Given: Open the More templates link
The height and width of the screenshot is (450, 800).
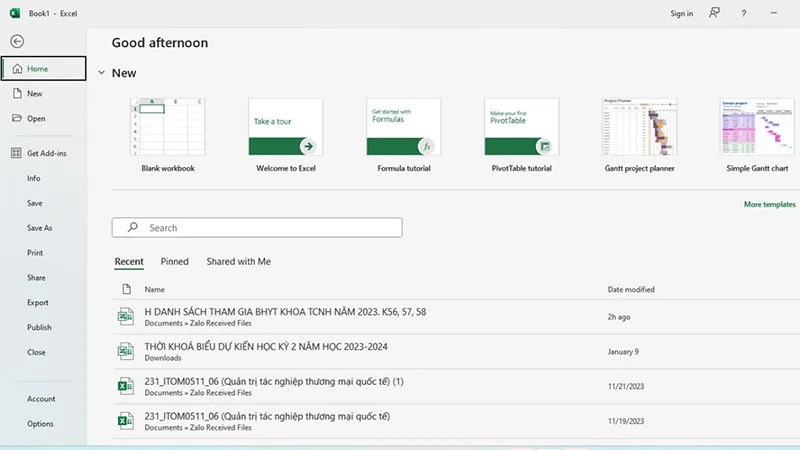Looking at the screenshot, I should 769,204.
